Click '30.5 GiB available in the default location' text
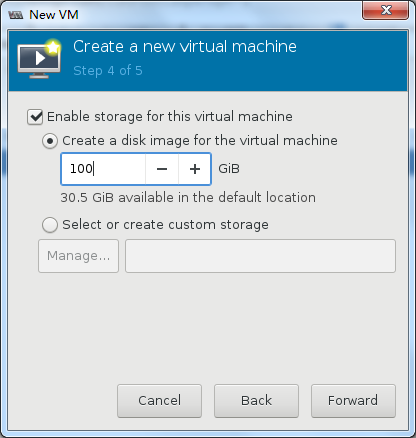This screenshot has height=438, width=416. (188, 198)
